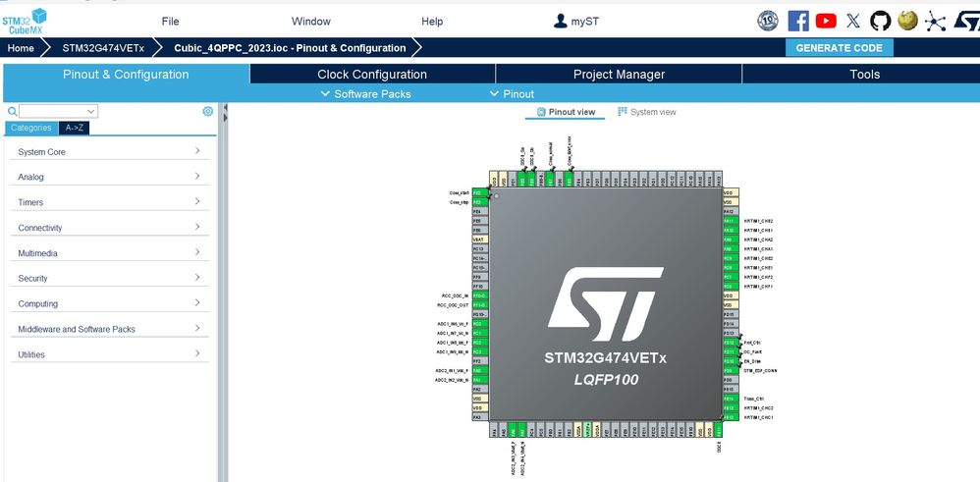This screenshot has height=482, width=980.
Task: Click the 10-year anniversary badge icon
Action: pyautogui.click(x=768, y=22)
